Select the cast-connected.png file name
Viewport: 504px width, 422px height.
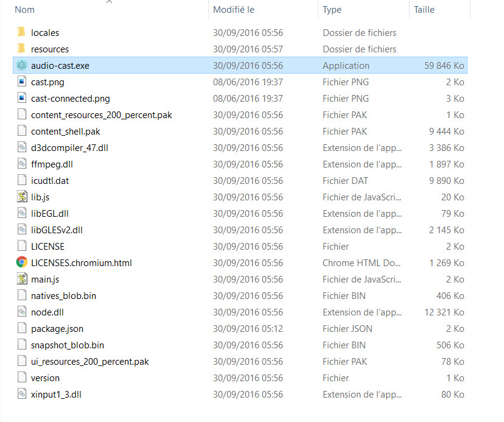pos(71,99)
